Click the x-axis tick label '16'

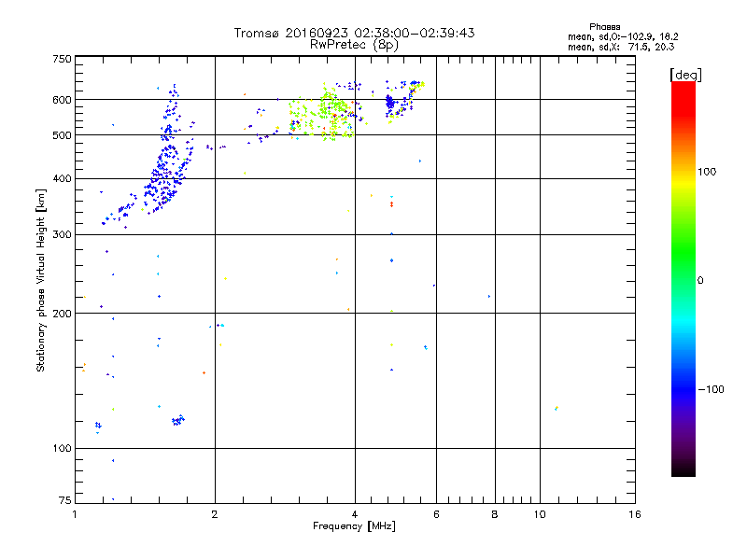(635, 514)
